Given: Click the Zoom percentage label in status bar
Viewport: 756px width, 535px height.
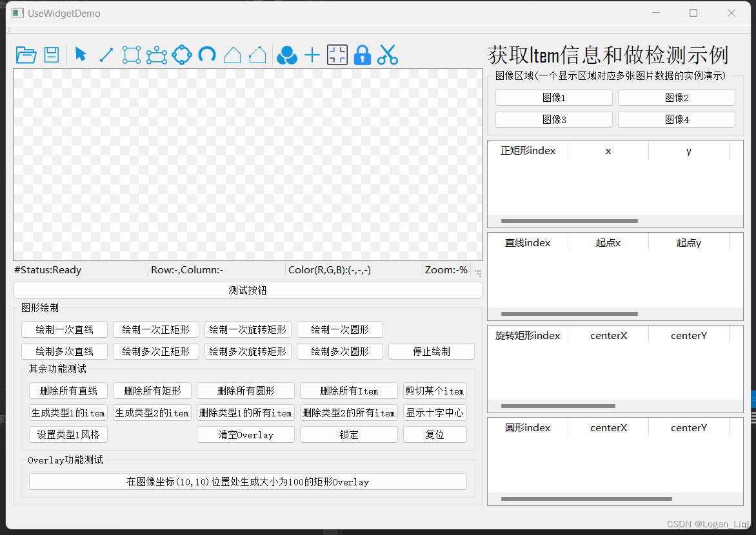Looking at the screenshot, I should (446, 269).
